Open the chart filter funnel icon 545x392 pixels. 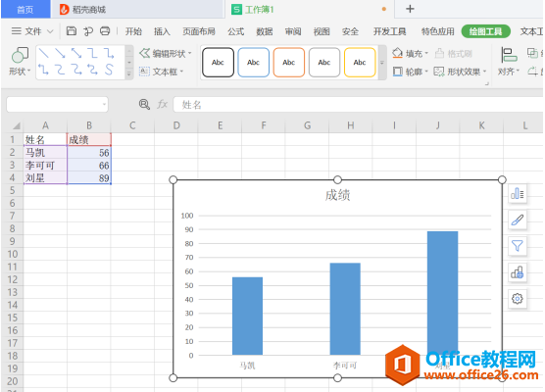tap(518, 246)
